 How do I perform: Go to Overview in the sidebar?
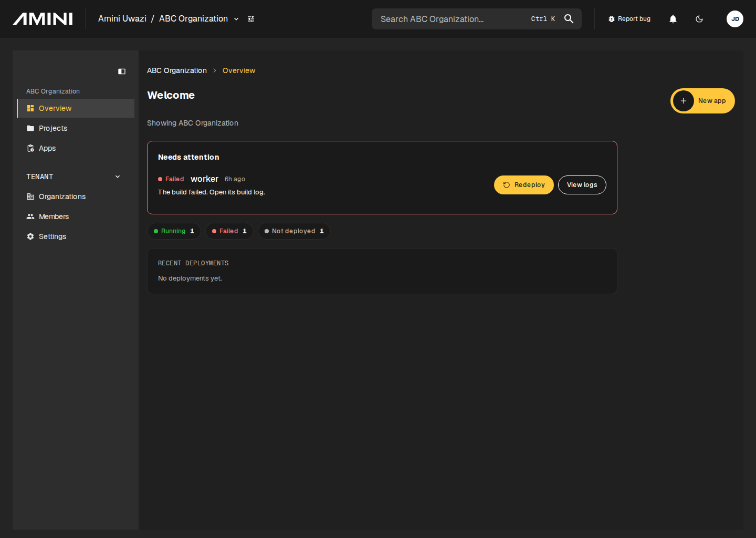pos(76,108)
